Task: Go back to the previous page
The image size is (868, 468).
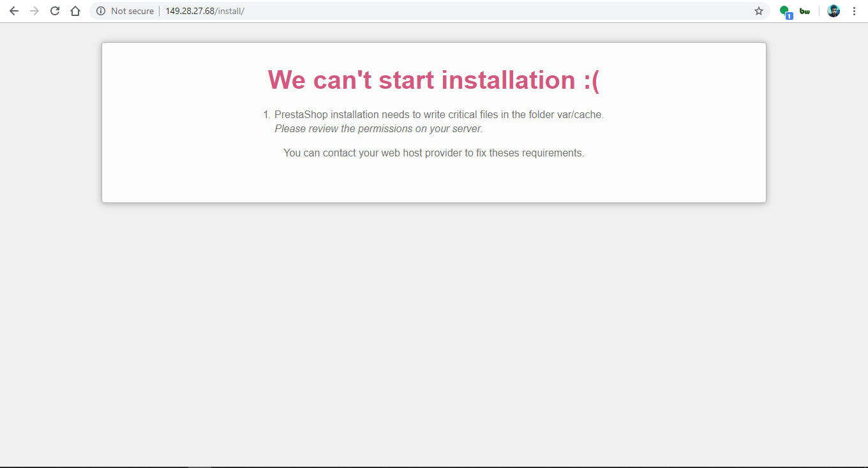Action: [14, 11]
